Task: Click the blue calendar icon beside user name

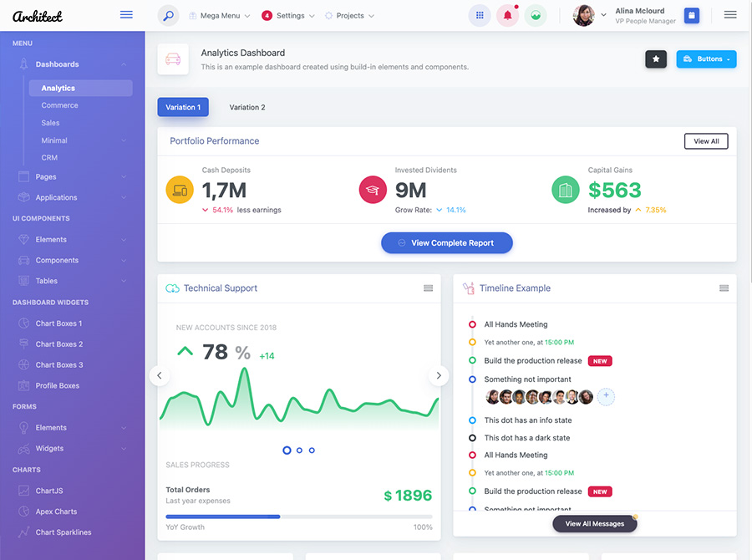Action: pos(691,15)
